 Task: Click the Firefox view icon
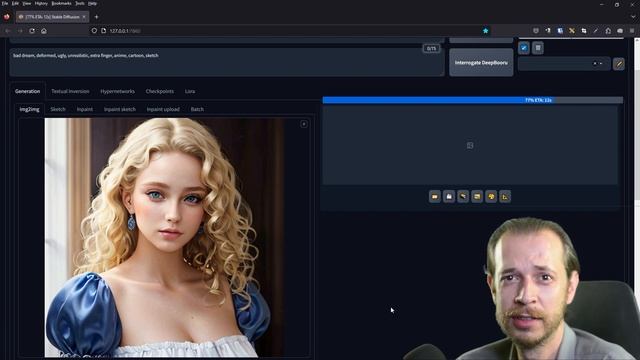(x=7, y=17)
